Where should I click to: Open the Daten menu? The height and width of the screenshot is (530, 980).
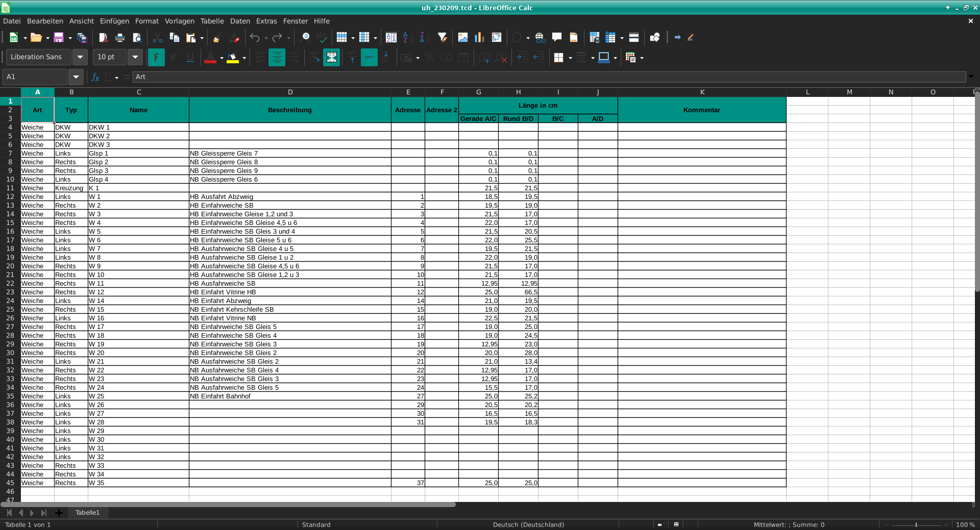[x=240, y=21]
